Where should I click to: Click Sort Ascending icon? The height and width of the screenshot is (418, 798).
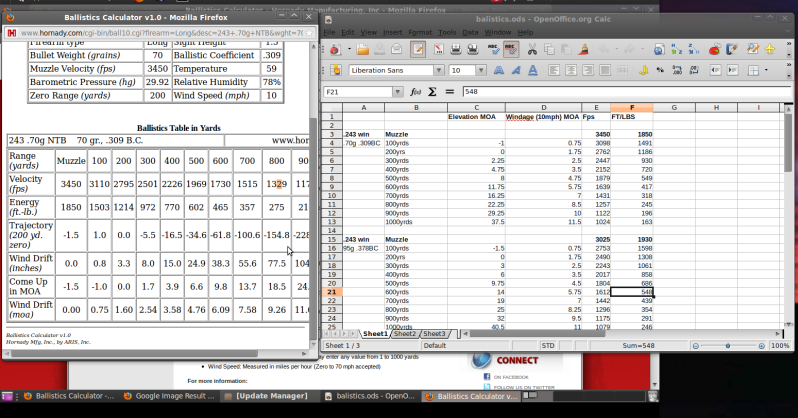[676, 49]
